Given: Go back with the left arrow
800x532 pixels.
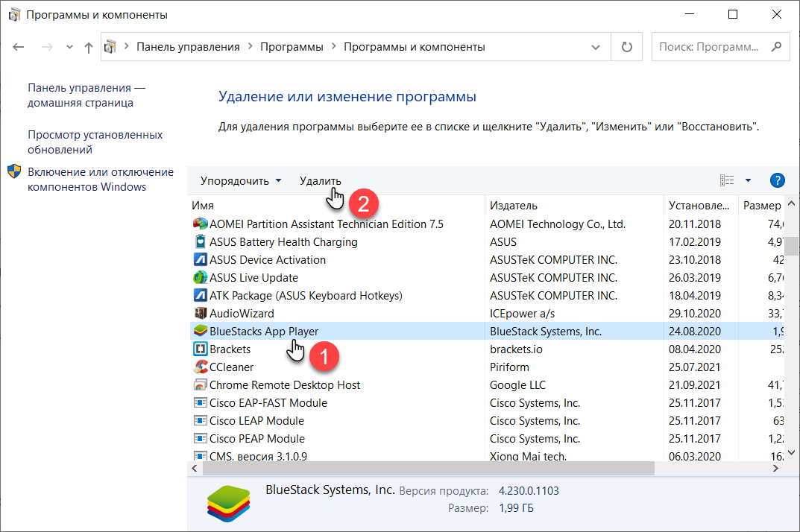Looking at the screenshot, I should coord(19,47).
